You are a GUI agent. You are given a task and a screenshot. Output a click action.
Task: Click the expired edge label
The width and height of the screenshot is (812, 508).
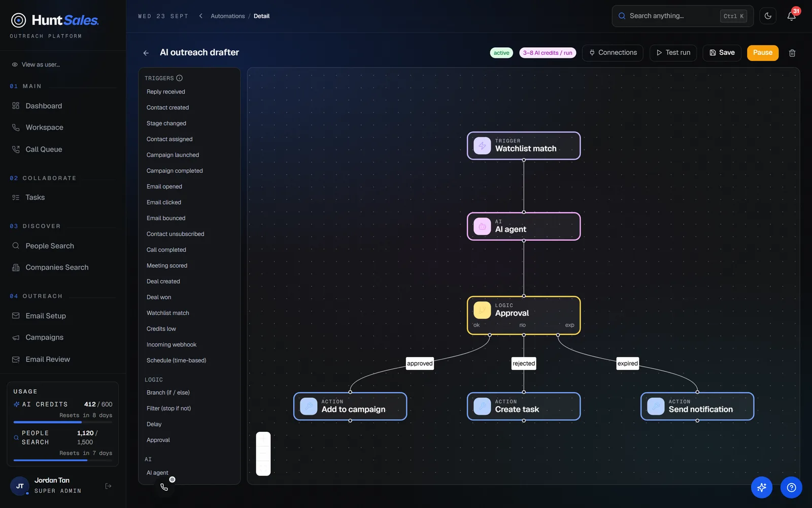tap(628, 363)
